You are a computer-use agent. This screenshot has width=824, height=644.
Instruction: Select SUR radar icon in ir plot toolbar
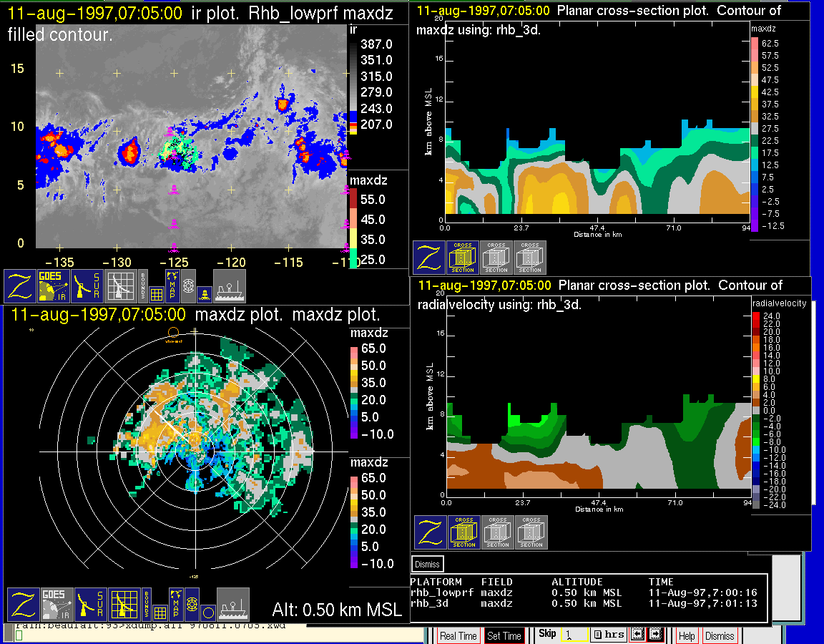tap(89, 286)
